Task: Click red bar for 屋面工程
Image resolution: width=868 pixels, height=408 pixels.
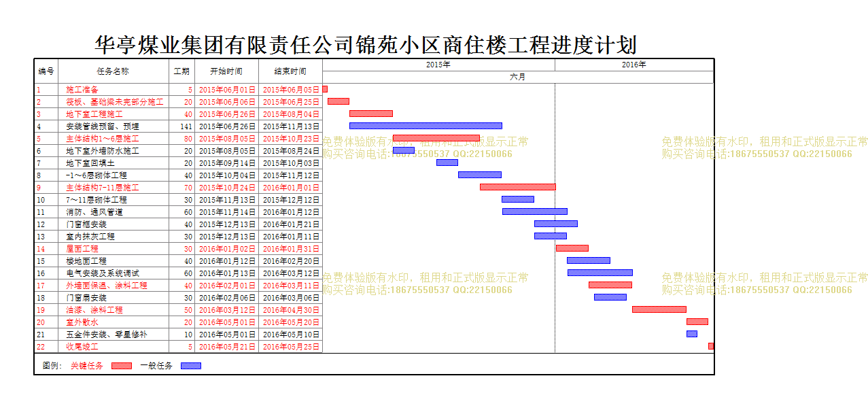Action: tap(572, 248)
